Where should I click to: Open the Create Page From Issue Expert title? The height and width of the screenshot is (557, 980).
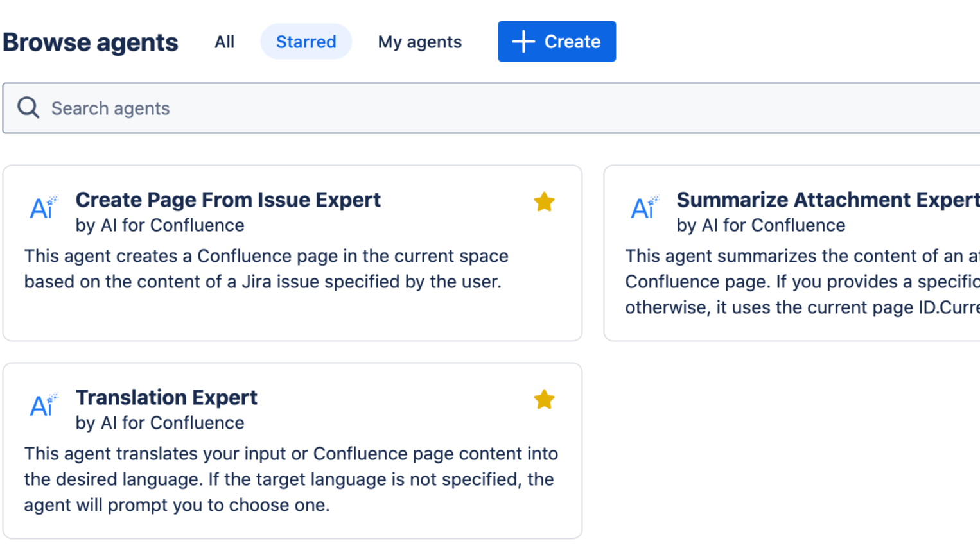point(228,200)
